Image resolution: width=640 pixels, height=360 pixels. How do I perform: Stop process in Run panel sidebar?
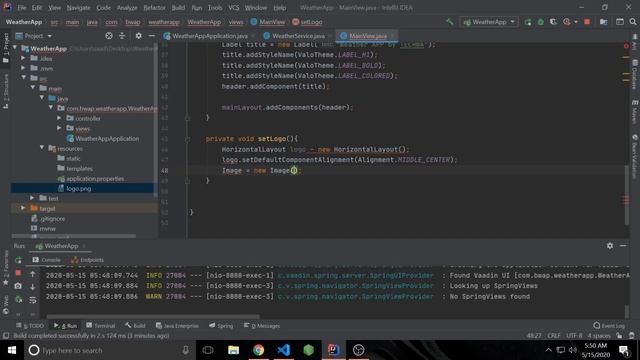pyautogui.click(x=18, y=273)
